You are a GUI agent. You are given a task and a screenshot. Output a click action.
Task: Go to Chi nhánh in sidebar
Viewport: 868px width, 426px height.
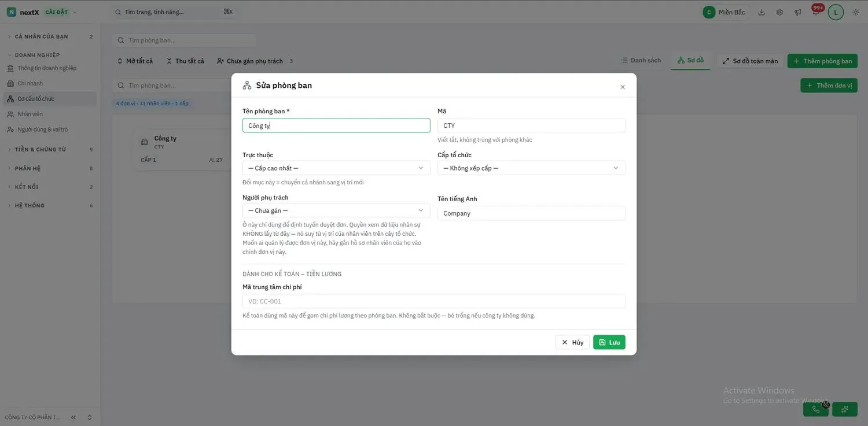tap(50, 83)
